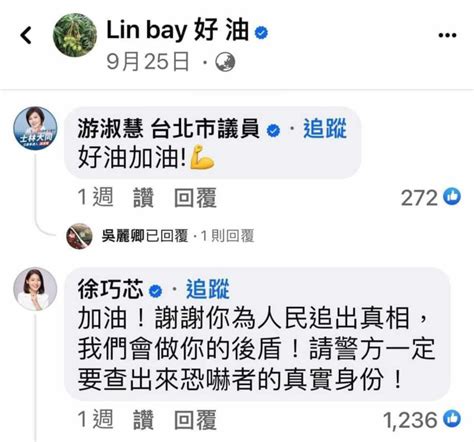Expand the 1 則回覆 reply thread
Screen dimensions: 474x442
coord(228,236)
